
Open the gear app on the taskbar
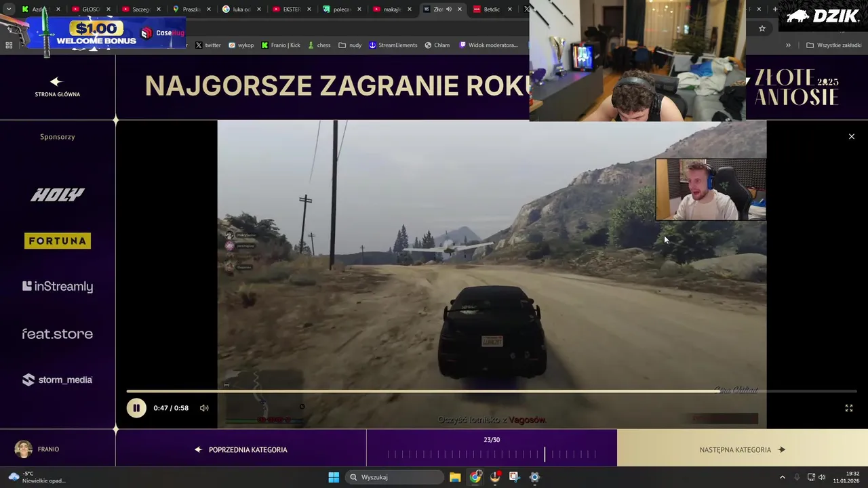[x=534, y=477]
